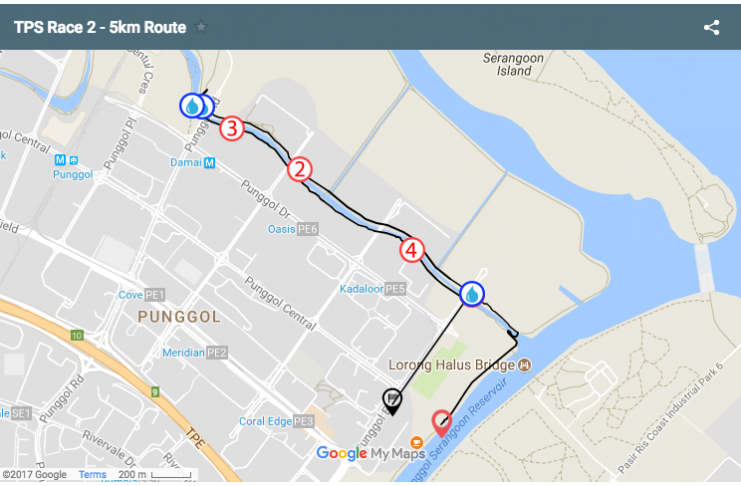Open leftmost water drop marker near Damai
Screen dimensions: 741x486
(192, 106)
